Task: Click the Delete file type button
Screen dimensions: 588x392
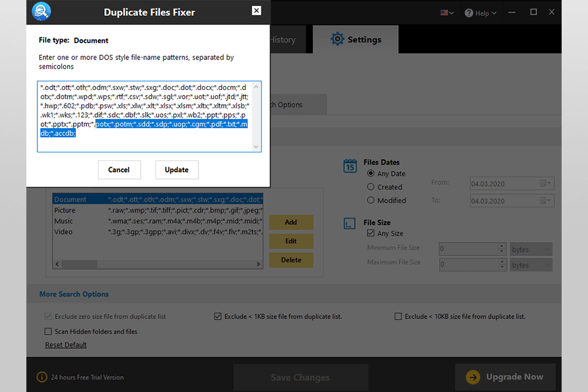Action: (291, 260)
